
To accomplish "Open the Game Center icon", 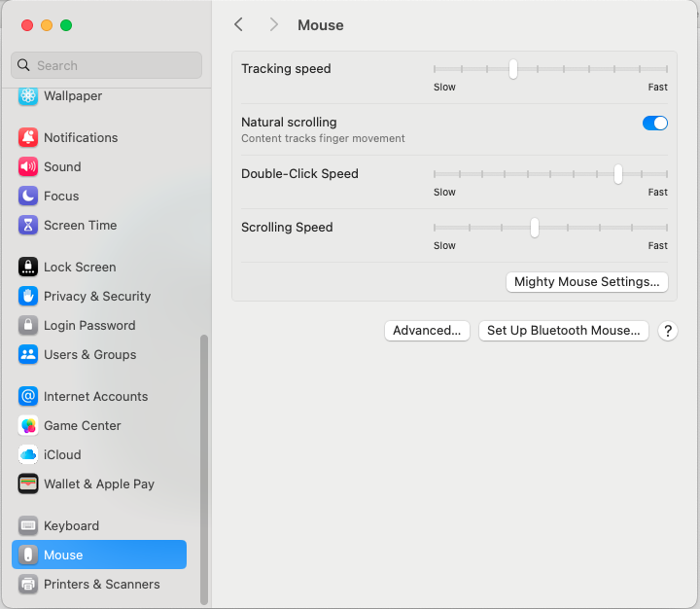I will coord(28,425).
